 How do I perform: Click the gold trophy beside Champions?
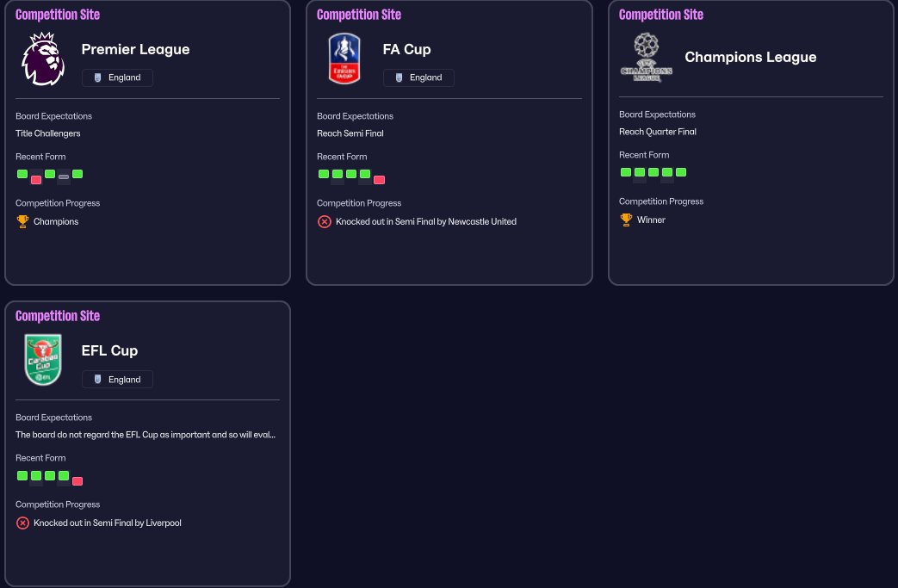22,221
